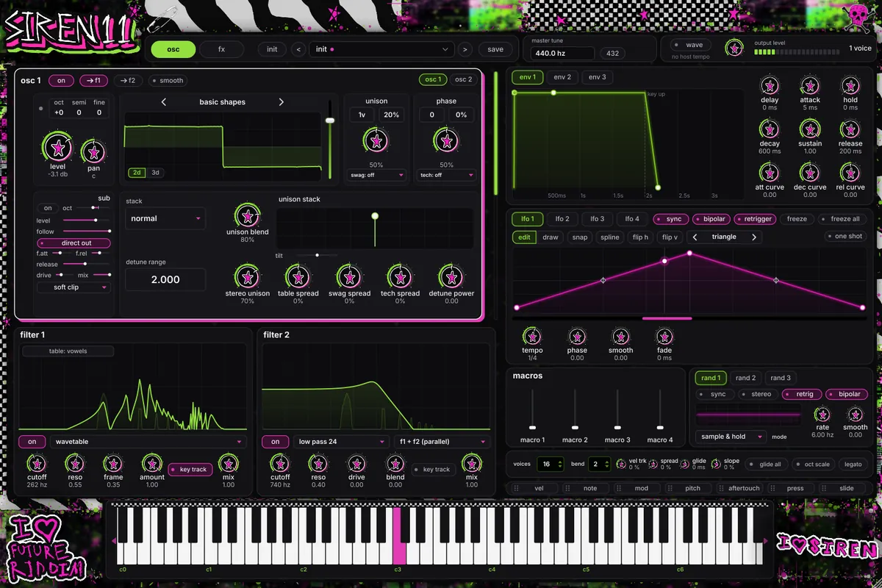Image resolution: width=882 pixels, height=588 pixels.
Task: Click the master tune 440.0 hz field
Action: pos(563,54)
